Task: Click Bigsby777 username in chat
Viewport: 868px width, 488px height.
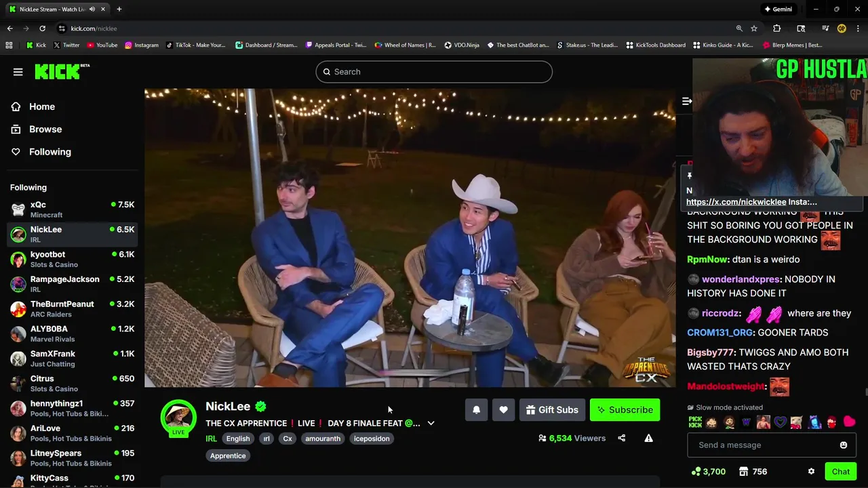Action: point(710,352)
